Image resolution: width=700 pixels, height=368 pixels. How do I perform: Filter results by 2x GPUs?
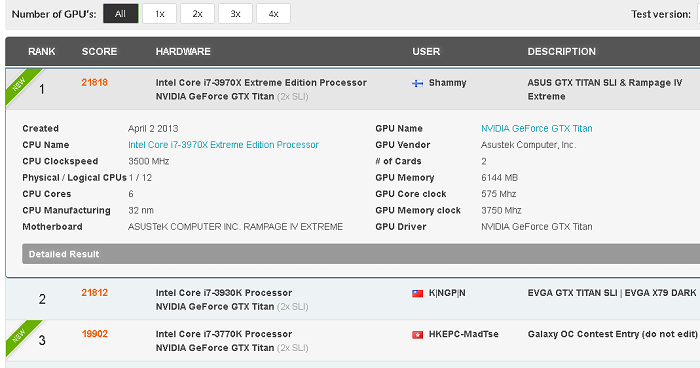pyautogui.click(x=197, y=14)
